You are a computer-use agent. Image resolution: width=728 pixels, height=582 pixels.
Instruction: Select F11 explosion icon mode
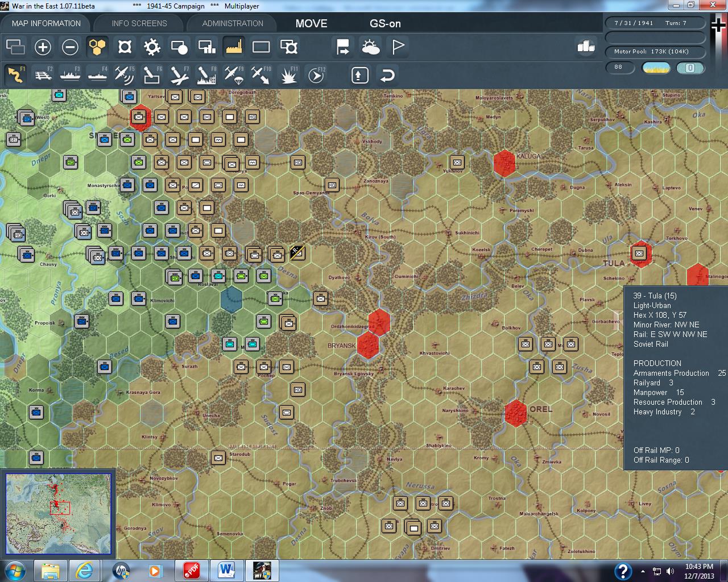click(x=289, y=74)
